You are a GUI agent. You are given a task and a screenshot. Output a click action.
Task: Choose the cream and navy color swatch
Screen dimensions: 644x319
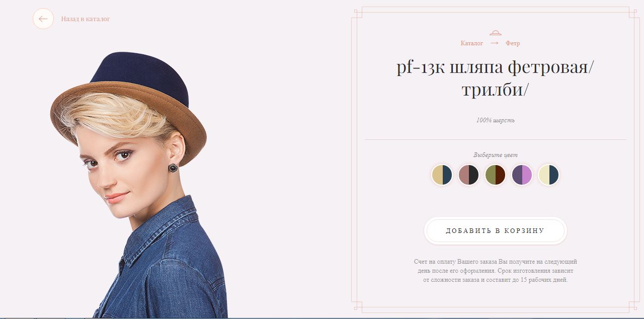548,175
